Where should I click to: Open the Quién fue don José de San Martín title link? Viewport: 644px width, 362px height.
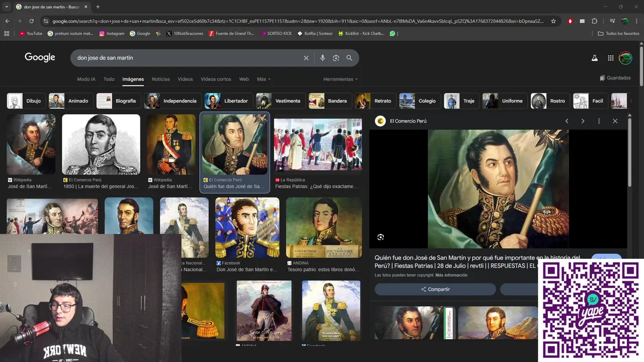[477, 261]
